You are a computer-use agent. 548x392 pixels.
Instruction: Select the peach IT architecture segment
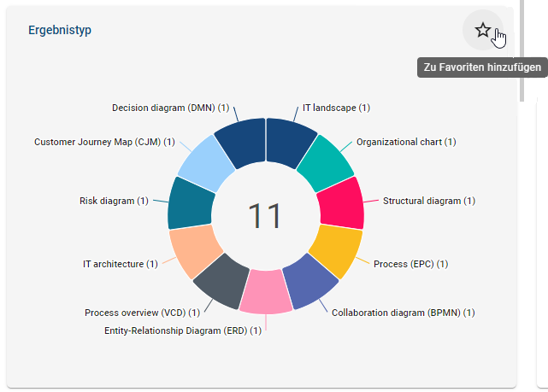point(196,250)
